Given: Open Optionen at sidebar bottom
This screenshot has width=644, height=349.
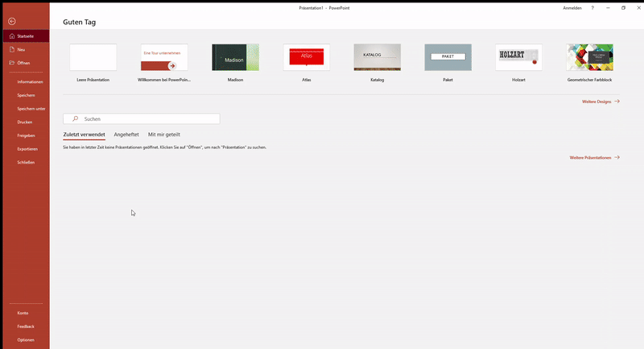Looking at the screenshot, I should (26, 340).
